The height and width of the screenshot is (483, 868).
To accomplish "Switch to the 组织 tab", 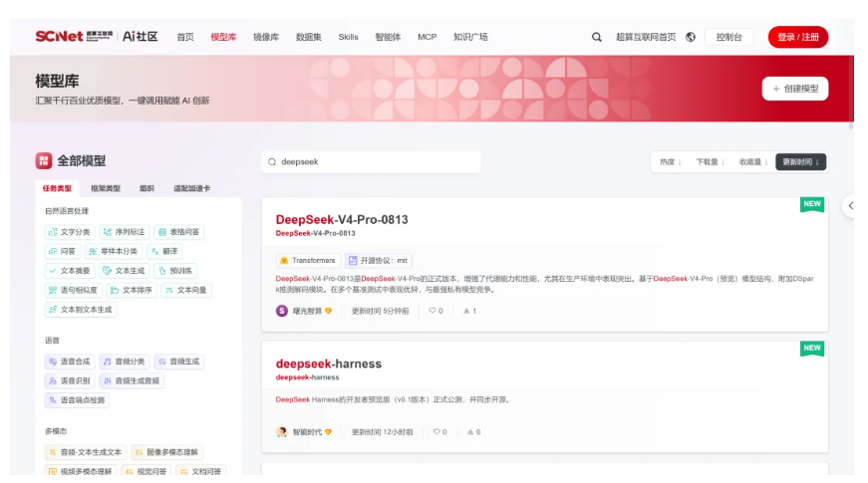I will click(x=146, y=188).
